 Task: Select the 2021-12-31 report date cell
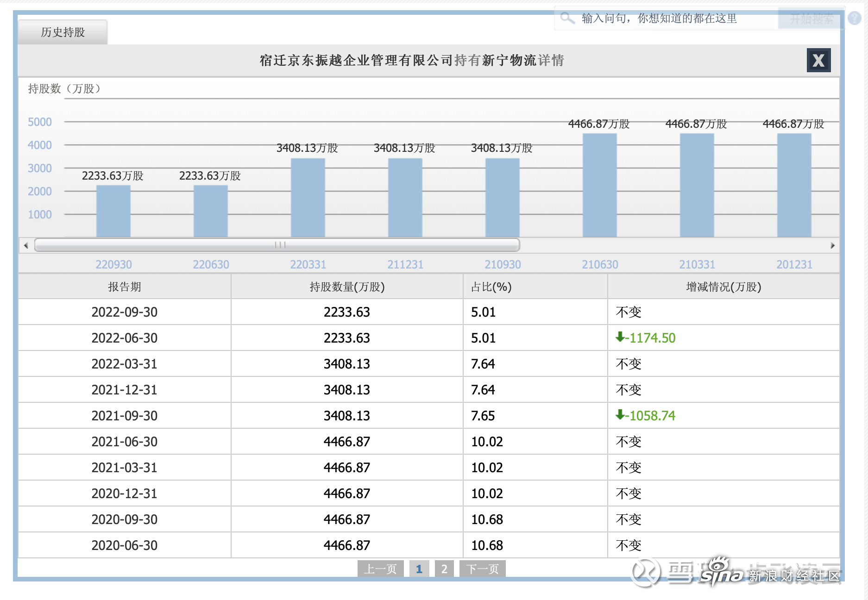125,390
